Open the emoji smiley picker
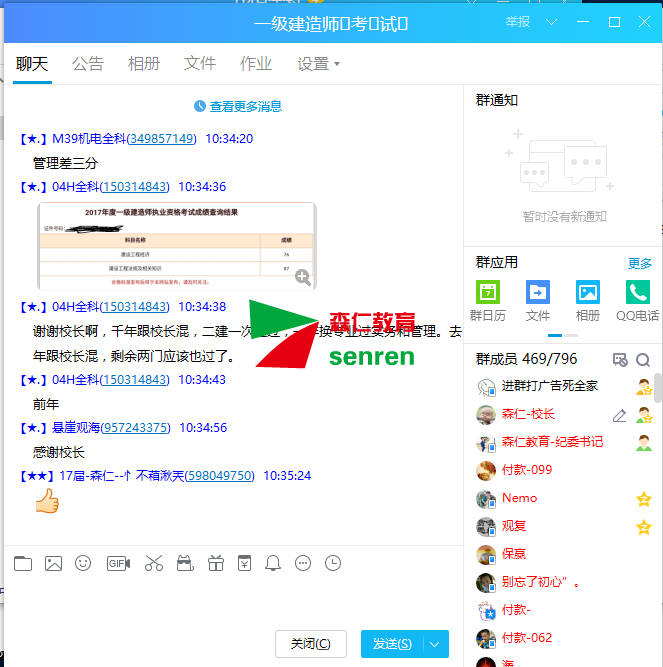Screen dimensions: 663x667 [x=83, y=563]
